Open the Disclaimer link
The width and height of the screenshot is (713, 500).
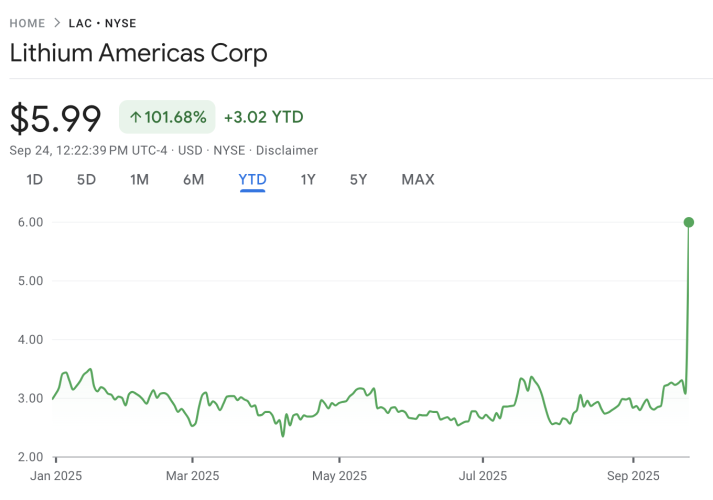pos(287,150)
